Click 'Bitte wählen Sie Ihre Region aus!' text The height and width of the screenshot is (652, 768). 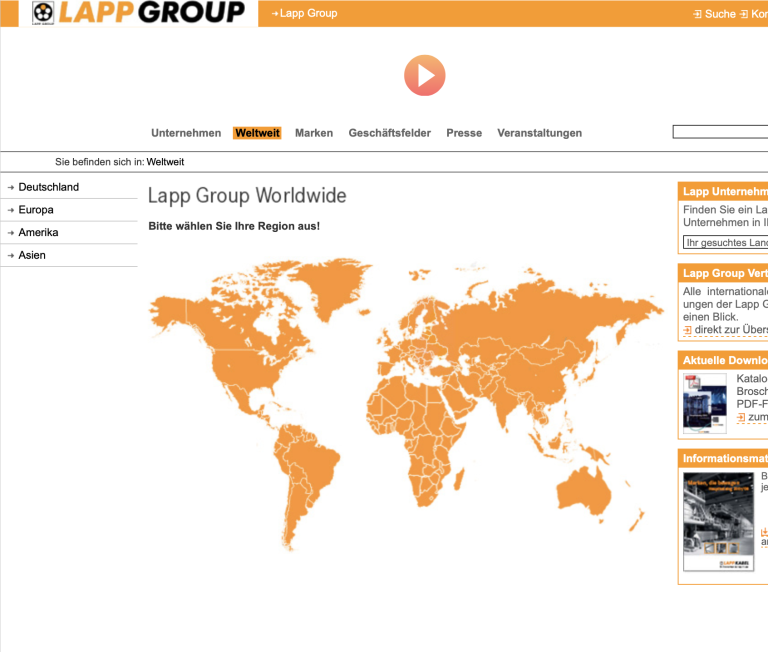[234, 226]
